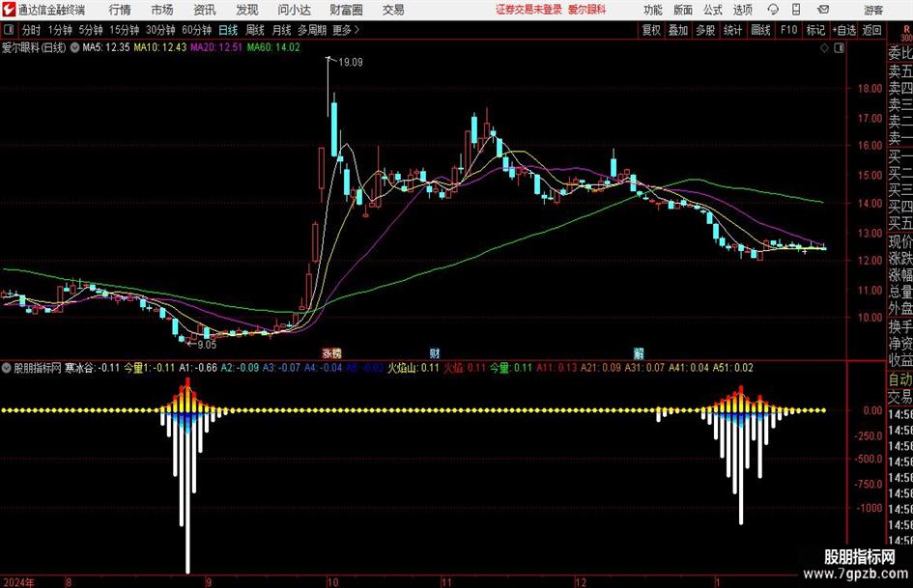913x588 pixels.
Task: Switch to 30分钟 period
Action: pyautogui.click(x=160, y=30)
